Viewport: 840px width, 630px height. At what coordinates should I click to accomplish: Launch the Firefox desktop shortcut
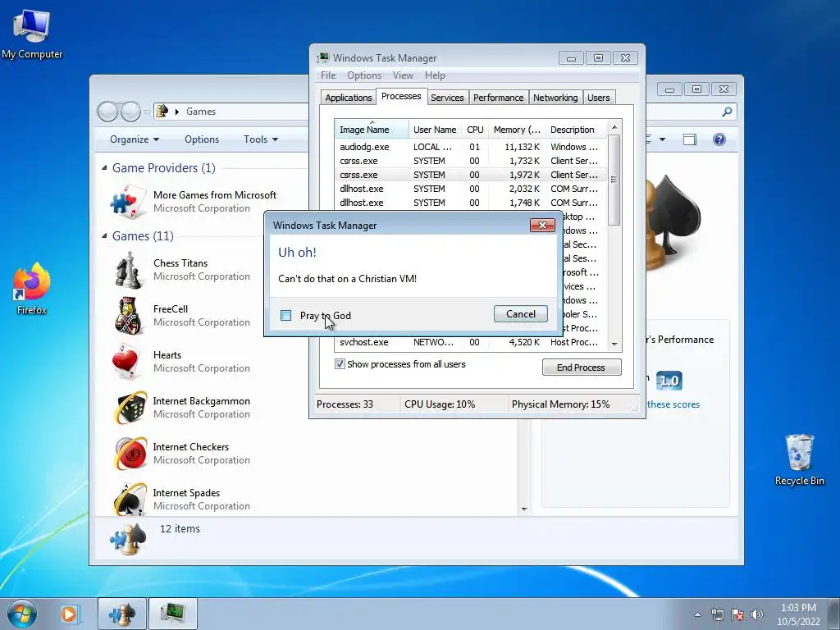pyautogui.click(x=32, y=288)
